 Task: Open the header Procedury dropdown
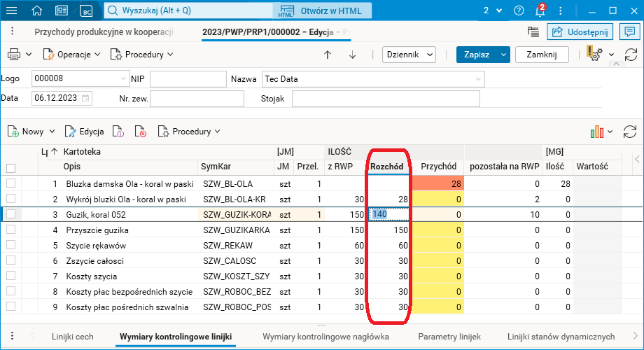click(142, 54)
